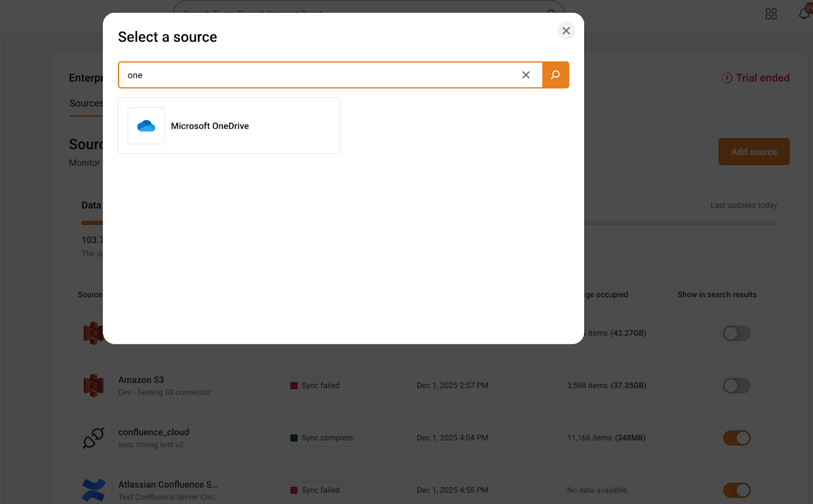Disable search results for confluence_cloud

click(736, 438)
